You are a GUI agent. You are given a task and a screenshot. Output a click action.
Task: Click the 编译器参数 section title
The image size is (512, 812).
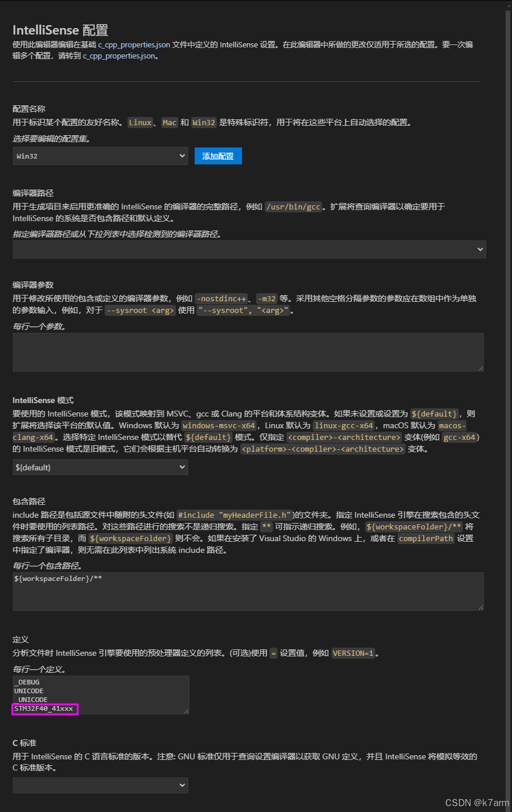click(x=33, y=285)
